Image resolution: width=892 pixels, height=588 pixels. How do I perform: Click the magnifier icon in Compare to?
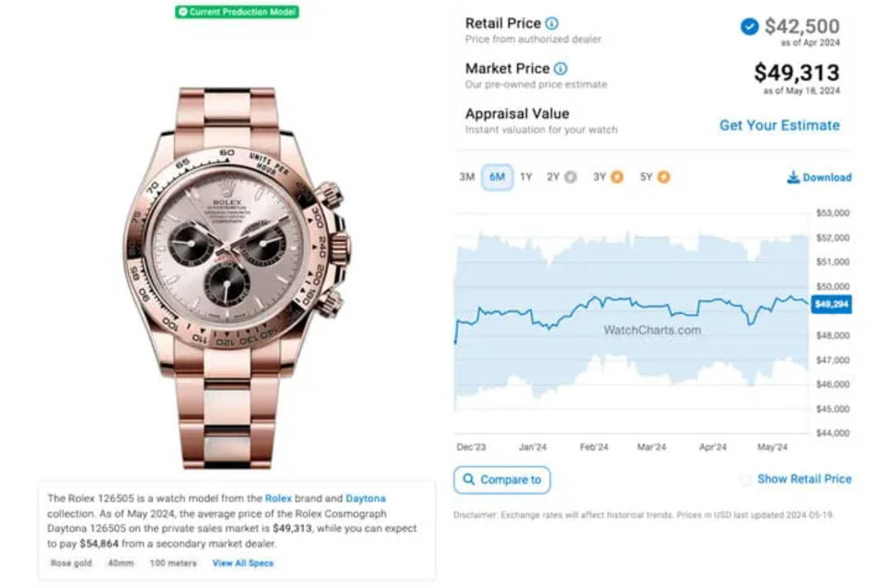(x=468, y=479)
